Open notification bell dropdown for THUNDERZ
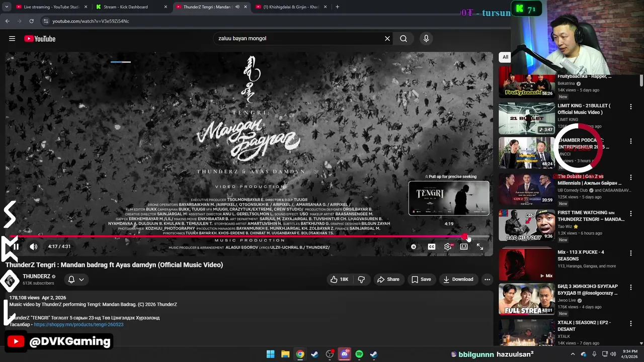 coord(75,280)
